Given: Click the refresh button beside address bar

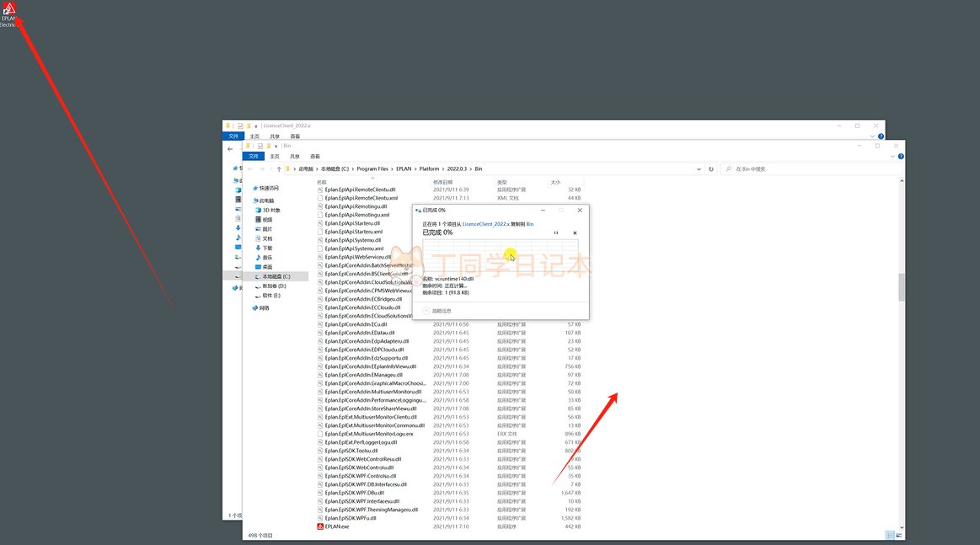Looking at the screenshot, I should coord(711,169).
